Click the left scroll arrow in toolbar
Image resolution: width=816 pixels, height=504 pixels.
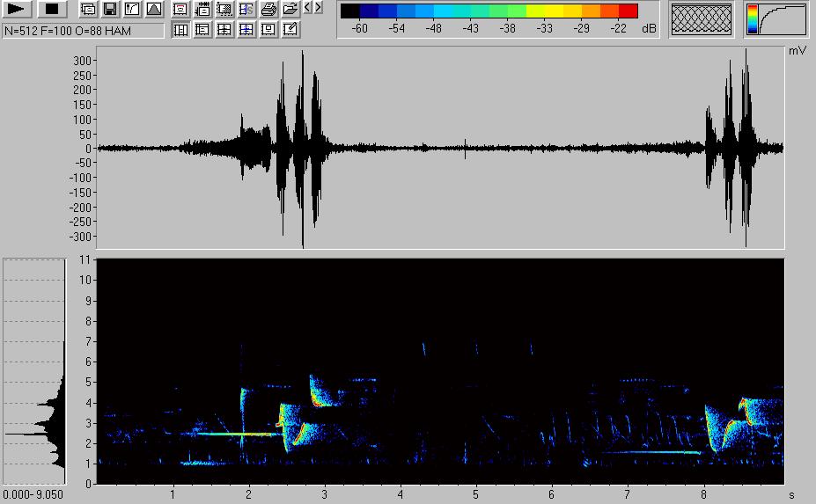pos(308,8)
